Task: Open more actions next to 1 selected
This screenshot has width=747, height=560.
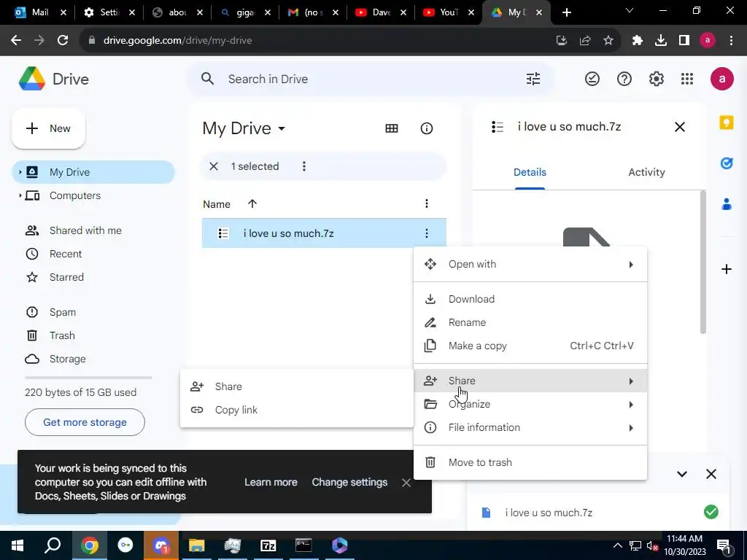Action: tap(304, 166)
